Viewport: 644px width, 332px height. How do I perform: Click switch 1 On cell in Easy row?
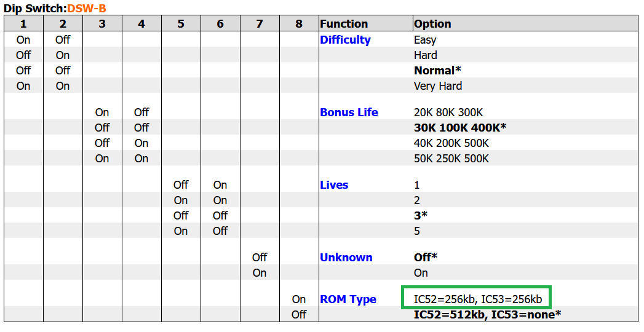[x=23, y=40]
